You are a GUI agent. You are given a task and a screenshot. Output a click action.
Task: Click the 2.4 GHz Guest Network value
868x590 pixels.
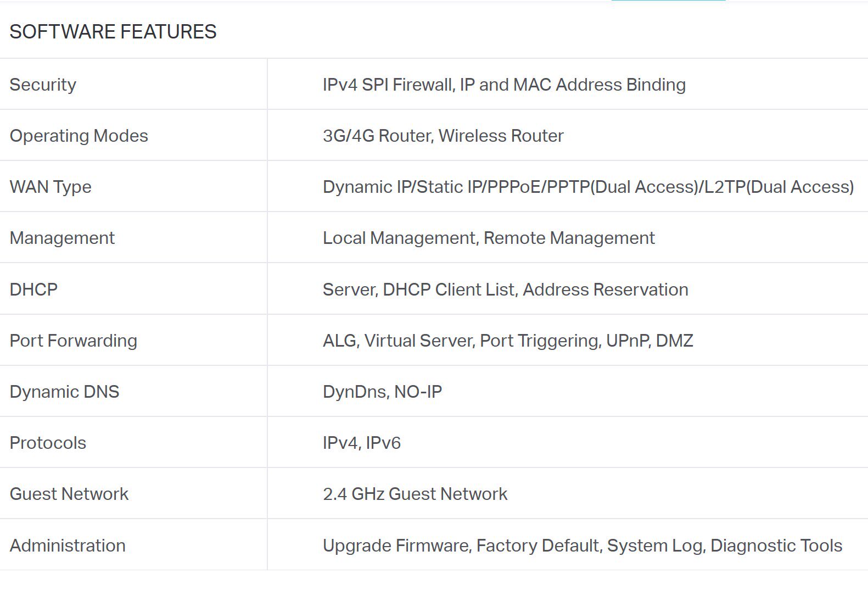click(x=415, y=494)
